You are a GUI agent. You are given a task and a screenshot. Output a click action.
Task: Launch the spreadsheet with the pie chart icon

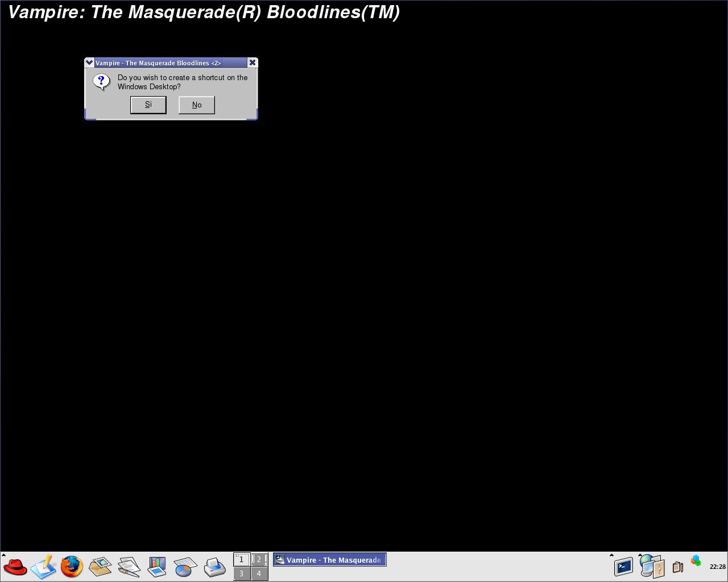point(185,567)
